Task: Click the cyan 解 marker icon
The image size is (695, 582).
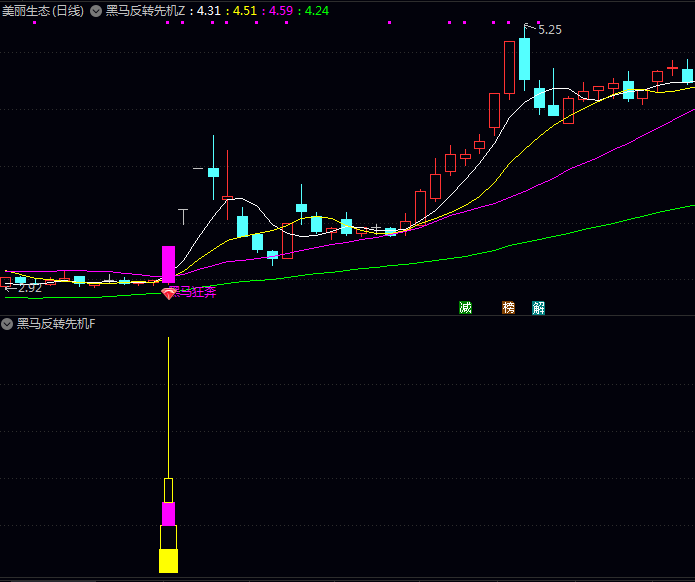Action: click(539, 308)
